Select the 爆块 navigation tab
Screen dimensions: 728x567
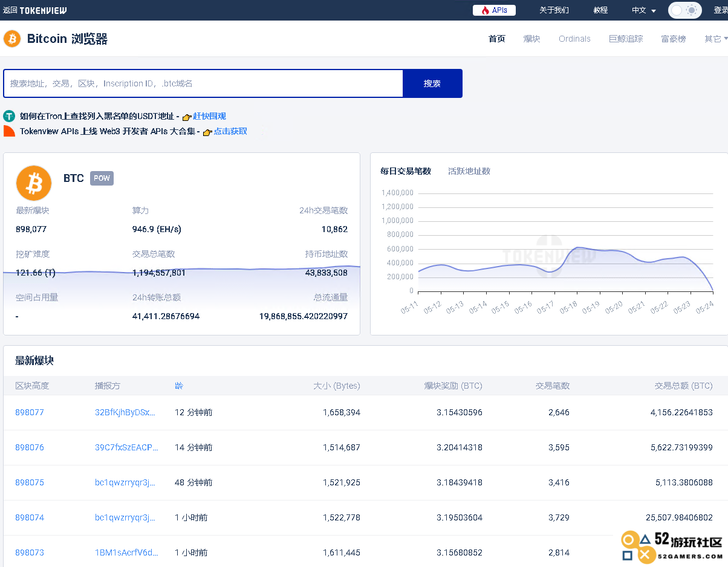tap(531, 39)
